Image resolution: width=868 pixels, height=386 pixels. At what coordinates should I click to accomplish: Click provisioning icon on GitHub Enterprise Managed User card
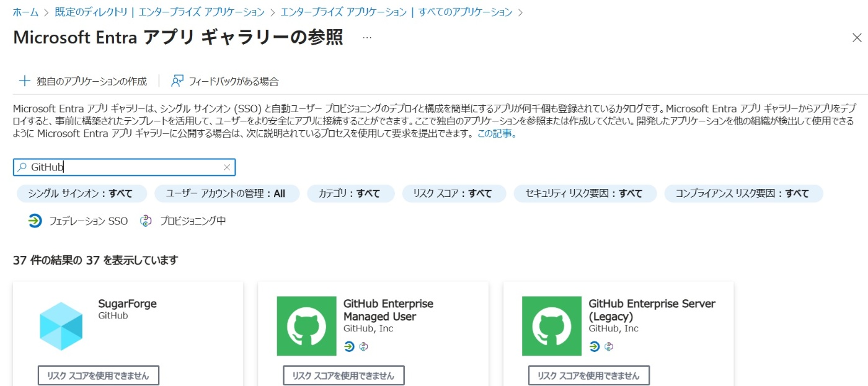coord(363,346)
